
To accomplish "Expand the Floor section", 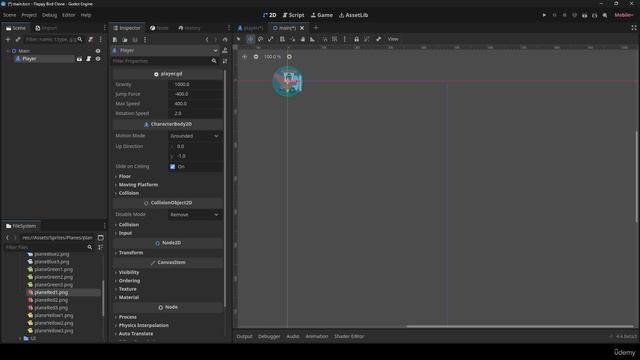I will click(124, 176).
